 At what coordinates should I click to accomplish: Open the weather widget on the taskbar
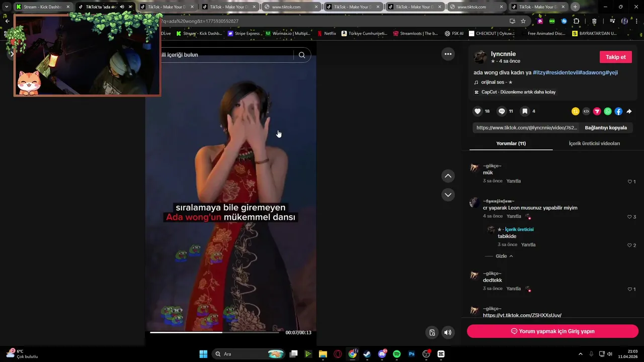23,354
